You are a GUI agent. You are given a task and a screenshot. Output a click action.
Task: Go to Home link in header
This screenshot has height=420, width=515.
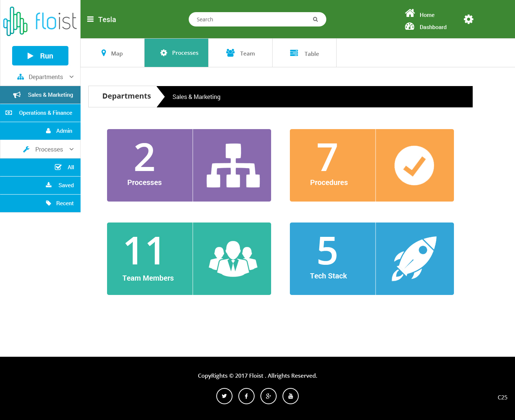click(x=427, y=15)
